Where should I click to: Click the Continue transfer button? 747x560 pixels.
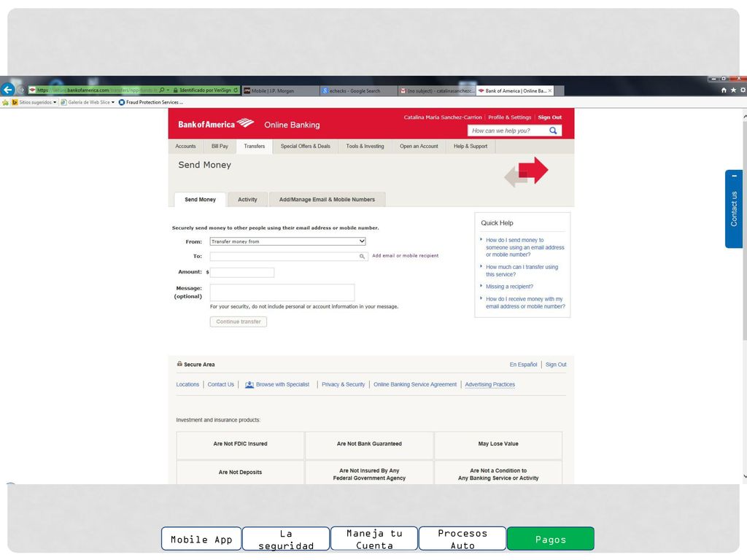tap(239, 322)
